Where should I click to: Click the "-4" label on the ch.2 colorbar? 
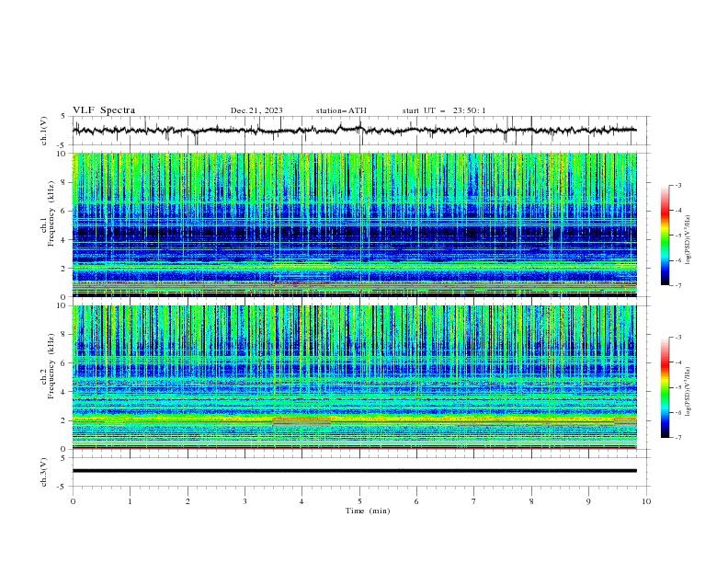point(678,362)
